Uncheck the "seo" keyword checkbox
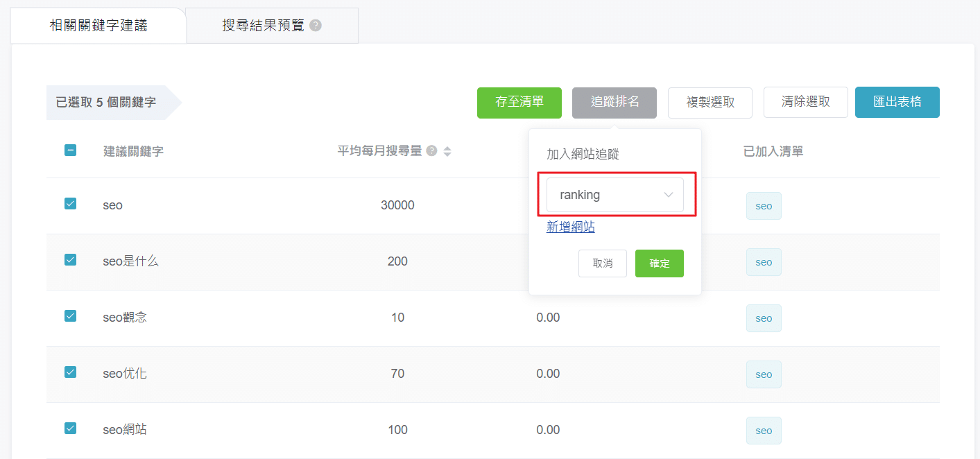 (x=70, y=204)
